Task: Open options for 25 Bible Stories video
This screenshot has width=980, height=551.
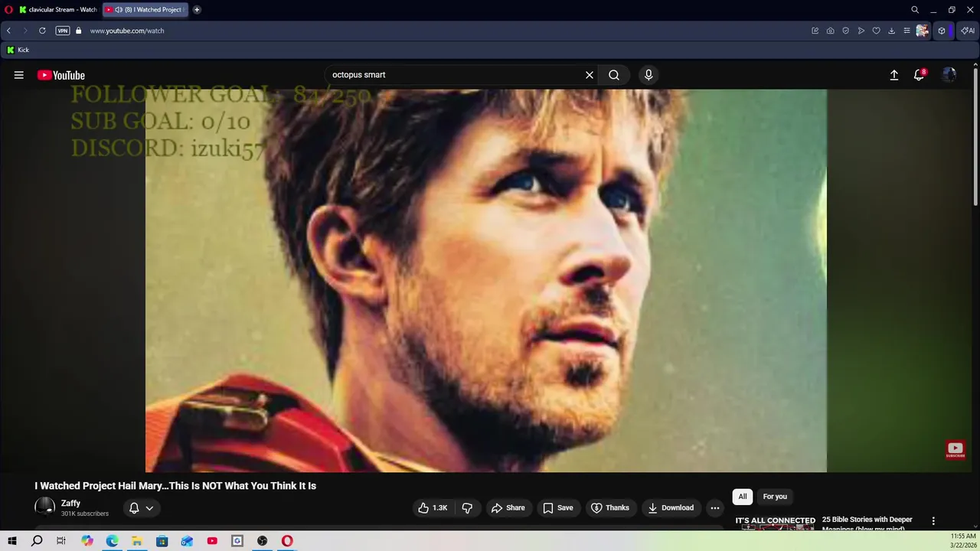Action: click(x=933, y=521)
